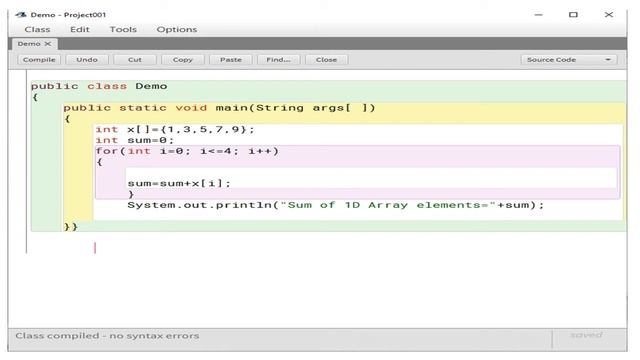Close the Demo - Project001 window
Viewport: 640px width, 360px height.
click(609, 15)
